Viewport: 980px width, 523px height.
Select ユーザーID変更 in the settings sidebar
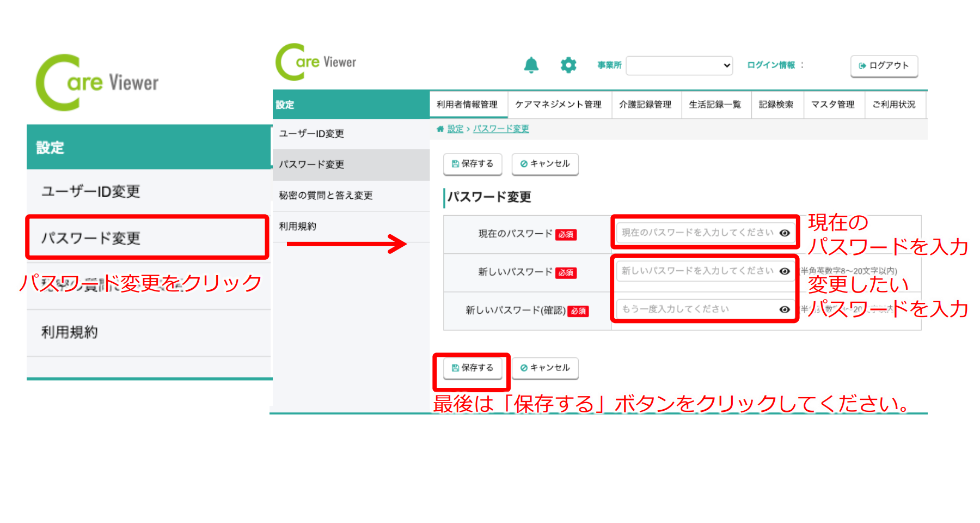pyautogui.click(x=311, y=134)
